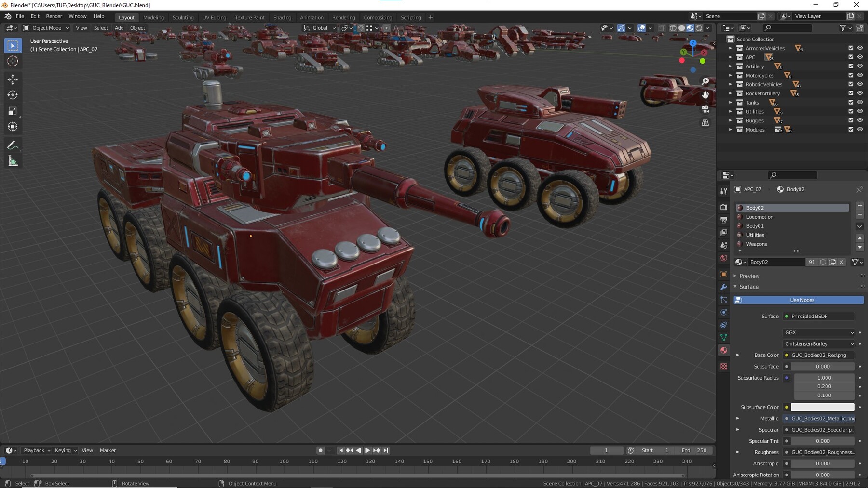Hide the Artillery collection in the outliner
This screenshot has width=868, height=488.
tap(860, 66)
